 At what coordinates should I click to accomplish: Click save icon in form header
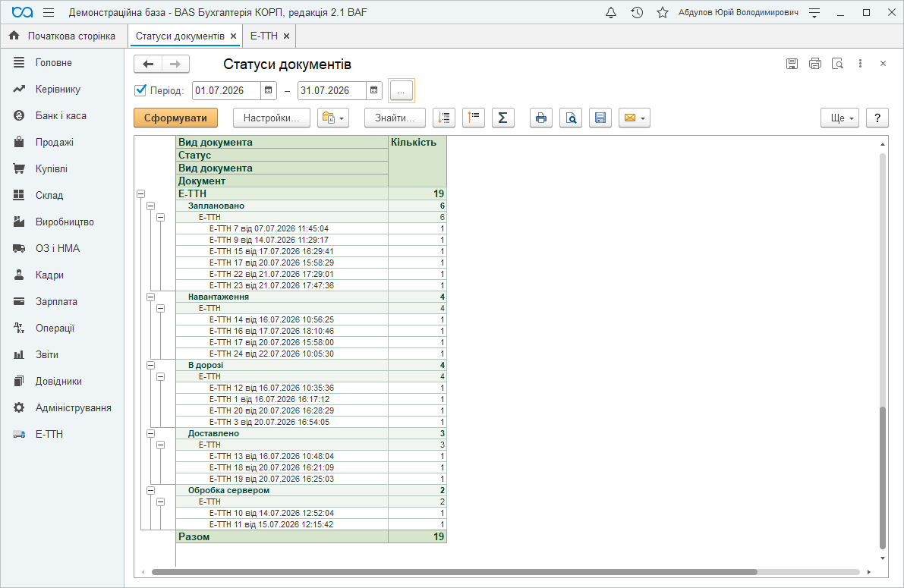[x=792, y=64]
